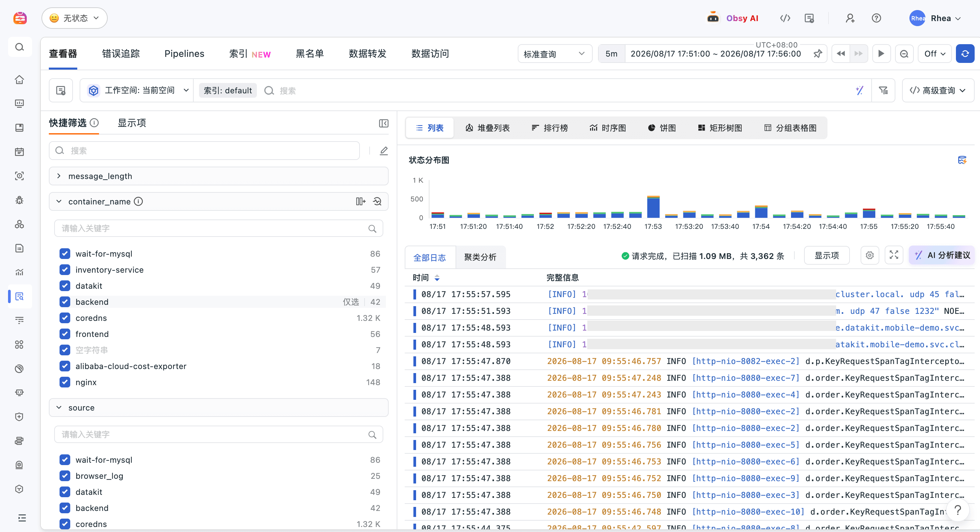Toggle the empty string (空字符串) checkbox
Image resolution: width=980 pixels, height=532 pixels.
(x=65, y=350)
